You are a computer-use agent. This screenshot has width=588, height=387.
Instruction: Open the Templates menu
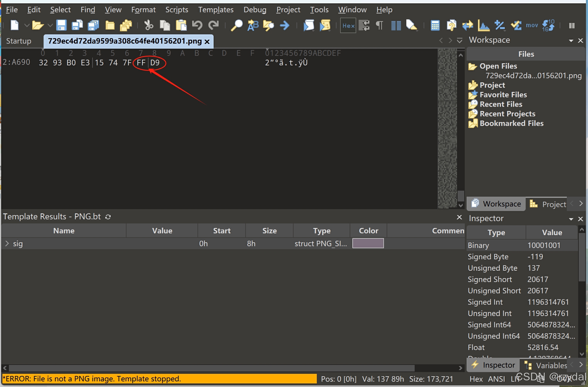216,10
